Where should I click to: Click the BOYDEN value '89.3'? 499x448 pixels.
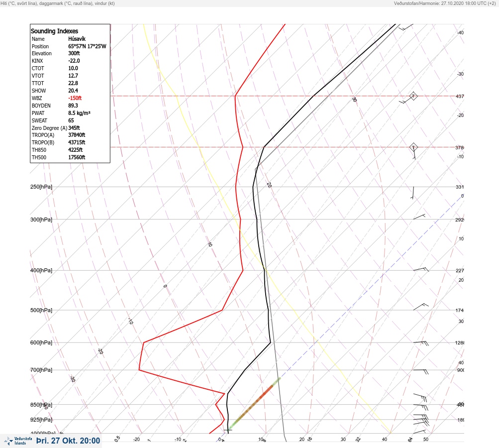pos(73,106)
